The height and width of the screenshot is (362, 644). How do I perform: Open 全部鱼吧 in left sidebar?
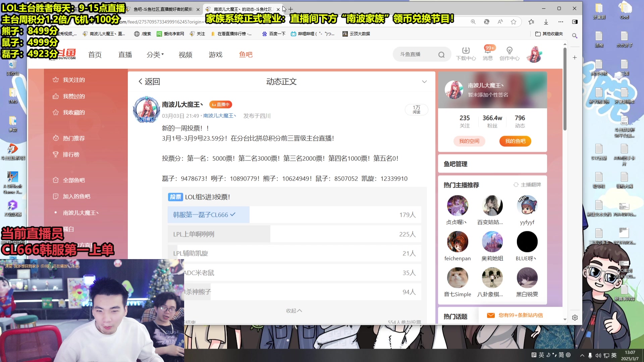(69, 180)
